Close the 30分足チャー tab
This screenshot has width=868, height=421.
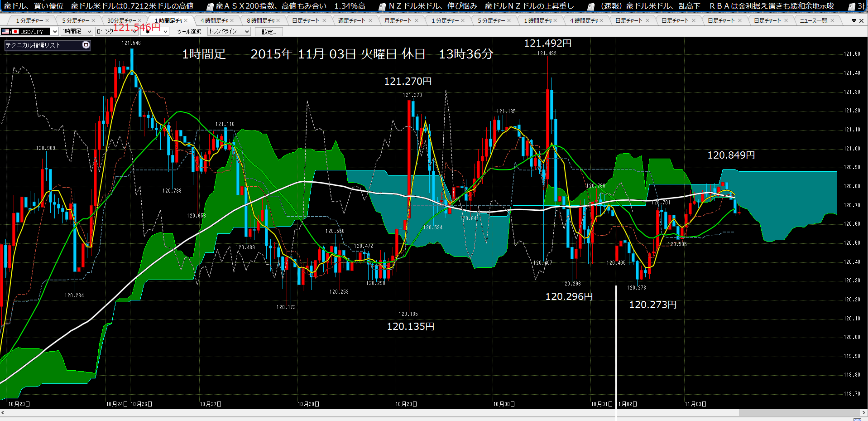139,20
